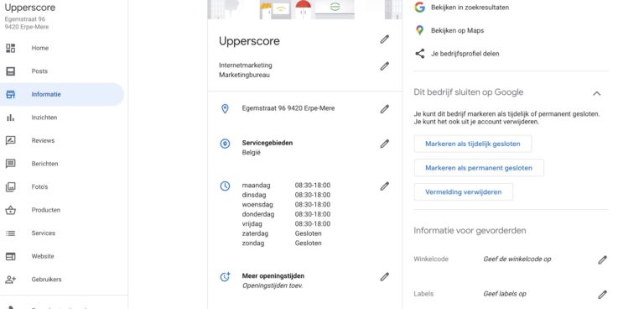644x309 pixels.
Task: Open 'Bekijken op Maps' link
Action: [457, 30]
